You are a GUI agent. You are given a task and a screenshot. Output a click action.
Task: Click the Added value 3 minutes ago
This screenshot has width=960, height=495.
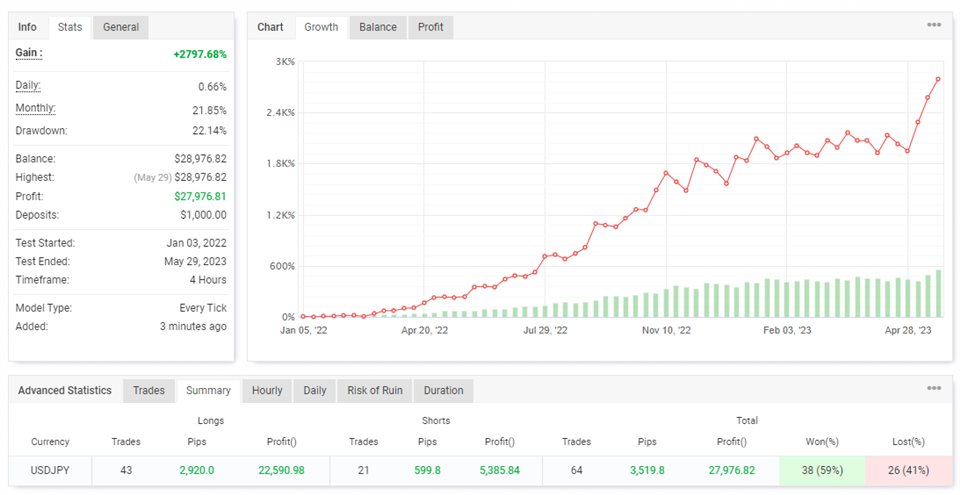[193, 327]
